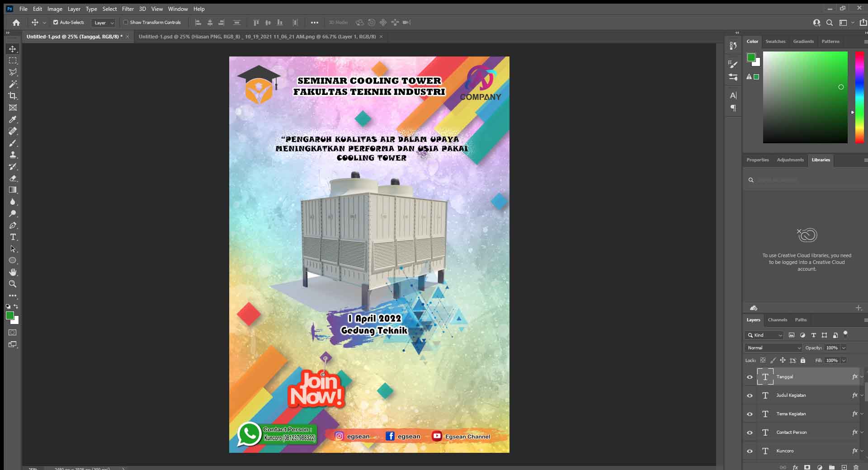
Task: Expand effects of Tema Kegiatan layer
Action: coord(862,414)
